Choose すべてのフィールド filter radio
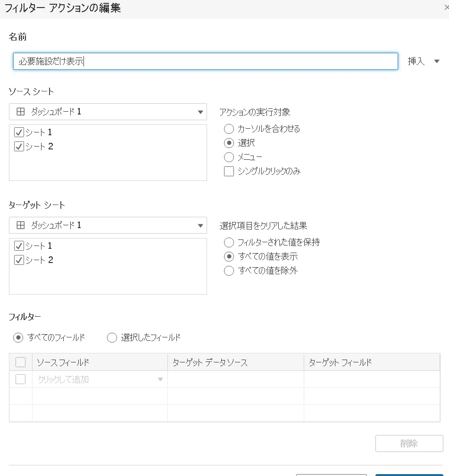449x476 pixels. click(18, 337)
